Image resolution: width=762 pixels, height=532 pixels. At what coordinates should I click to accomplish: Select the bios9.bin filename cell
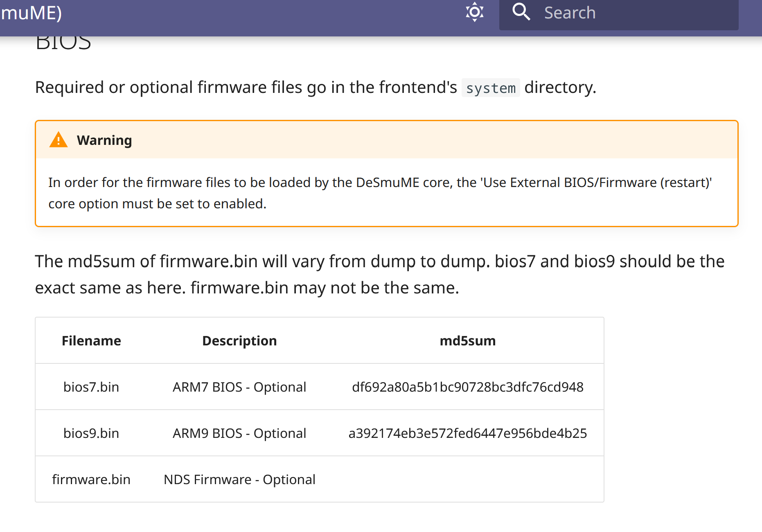point(91,433)
